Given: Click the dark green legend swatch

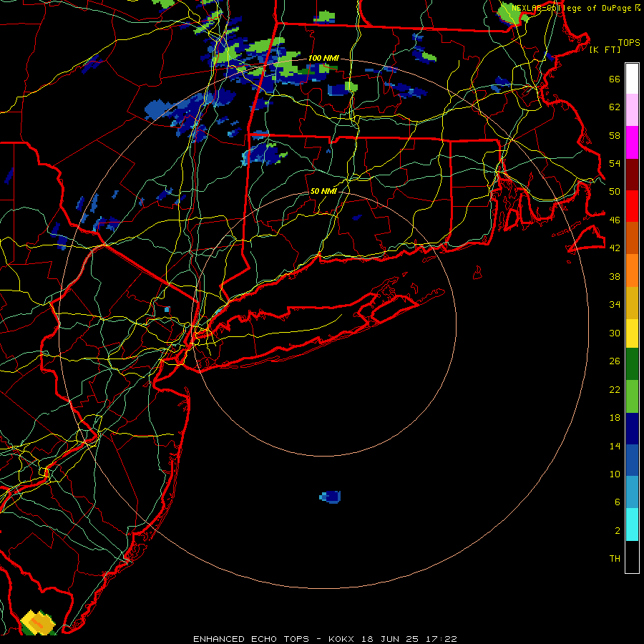Looking at the screenshot, I should click(632, 364).
